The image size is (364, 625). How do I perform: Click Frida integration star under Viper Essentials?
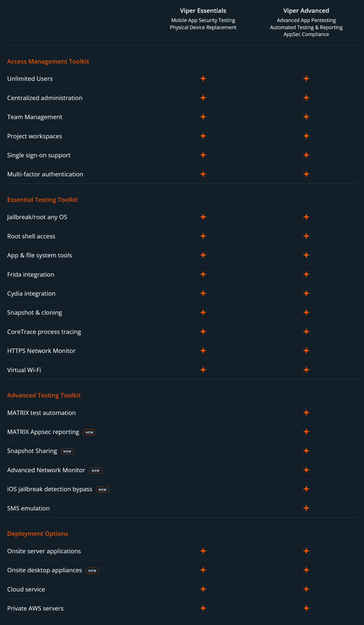(x=203, y=274)
